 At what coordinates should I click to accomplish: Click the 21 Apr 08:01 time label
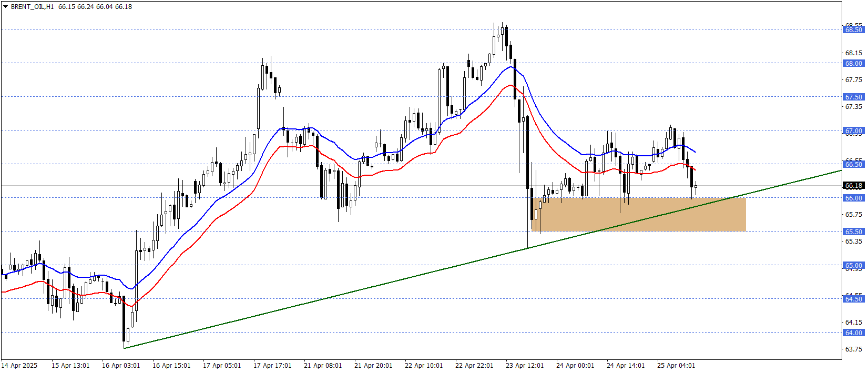(x=323, y=365)
